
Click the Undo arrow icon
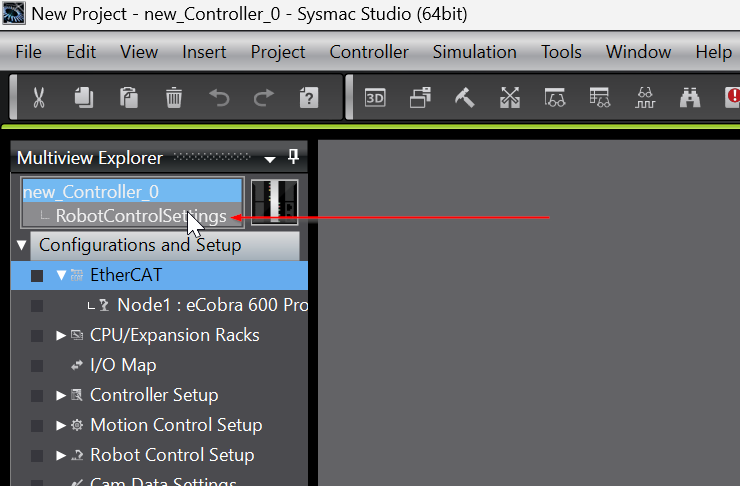[x=219, y=98]
